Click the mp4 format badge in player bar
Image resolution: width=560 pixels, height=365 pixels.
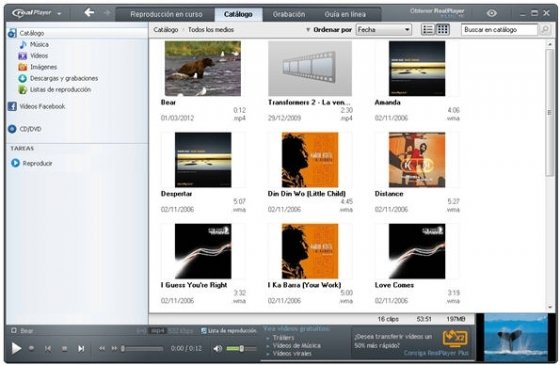click(x=157, y=331)
